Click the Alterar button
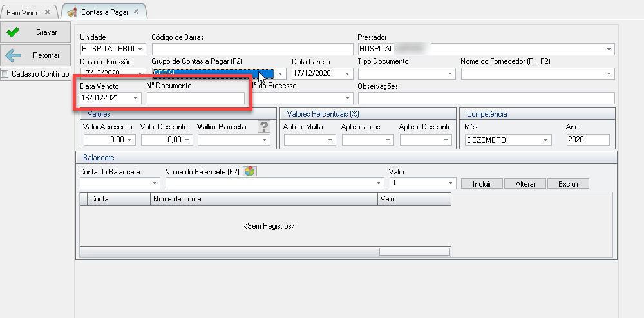The image size is (644, 318). coord(525,184)
